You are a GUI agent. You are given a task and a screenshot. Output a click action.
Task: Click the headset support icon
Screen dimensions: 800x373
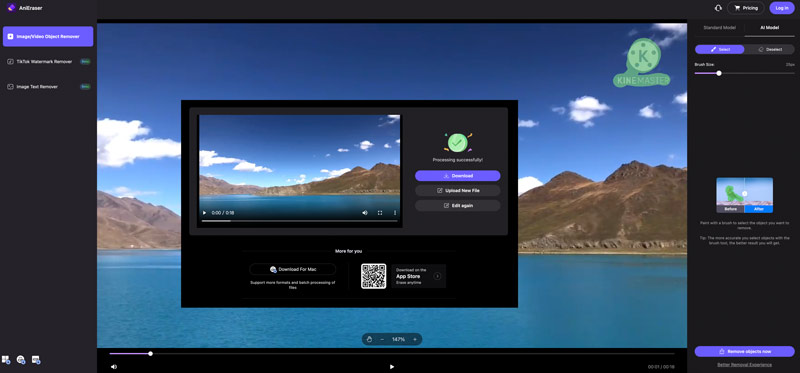click(x=718, y=8)
